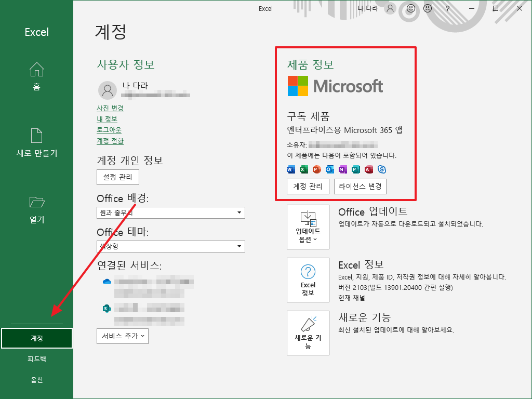Open the Home (홈) page in sidebar

(x=37, y=76)
